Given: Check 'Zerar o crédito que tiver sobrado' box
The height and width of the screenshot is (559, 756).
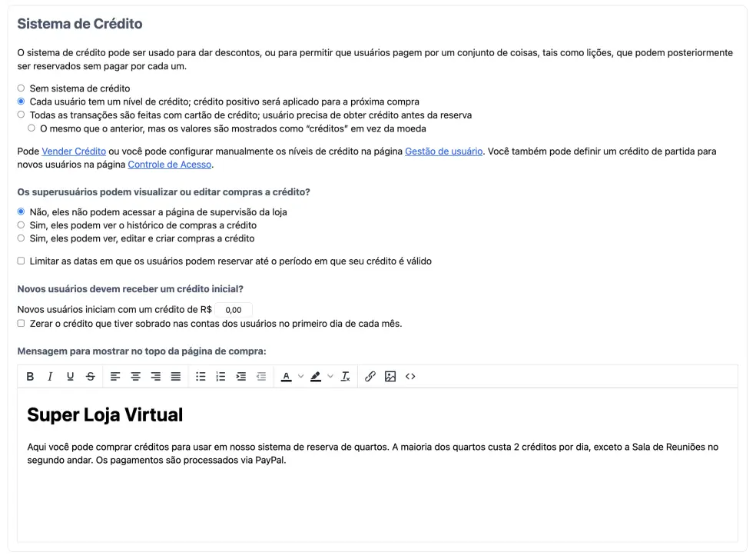Looking at the screenshot, I should point(21,324).
